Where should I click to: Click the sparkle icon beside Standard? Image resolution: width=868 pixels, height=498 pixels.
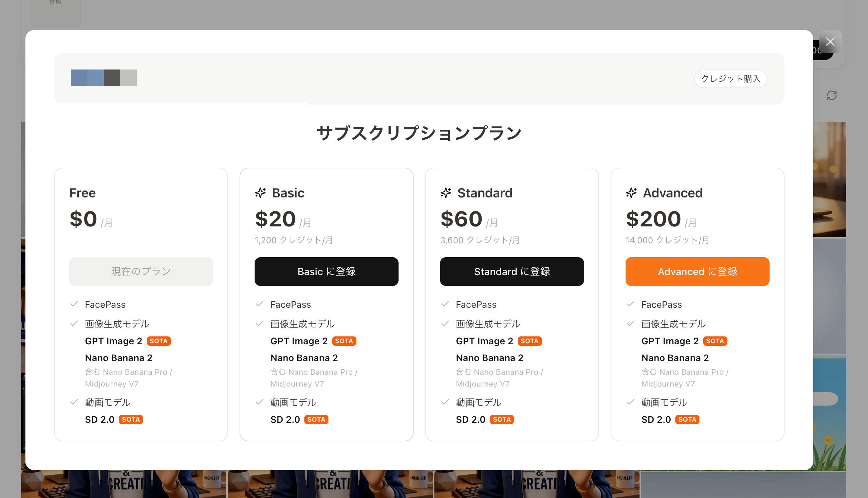[x=446, y=193]
